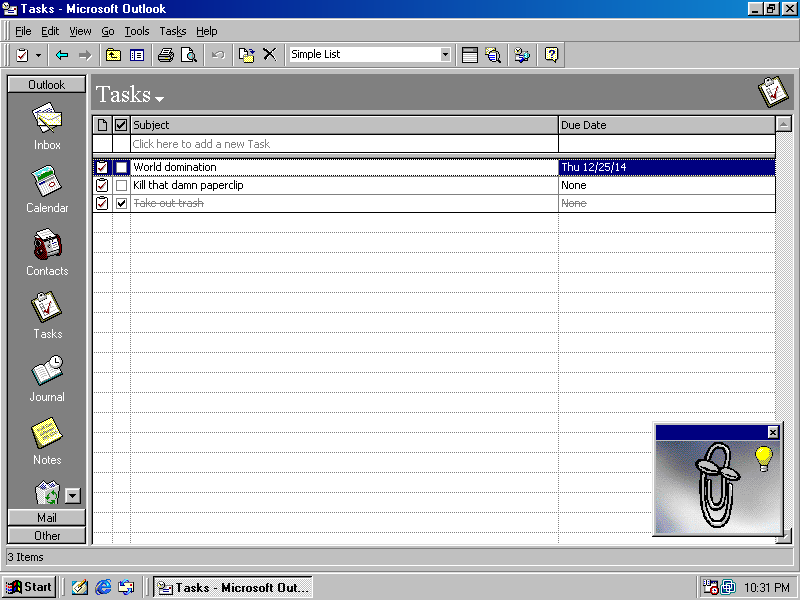Launch Outlook Express from quick launch
The height and width of the screenshot is (600, 800).
tap(126, 587)
